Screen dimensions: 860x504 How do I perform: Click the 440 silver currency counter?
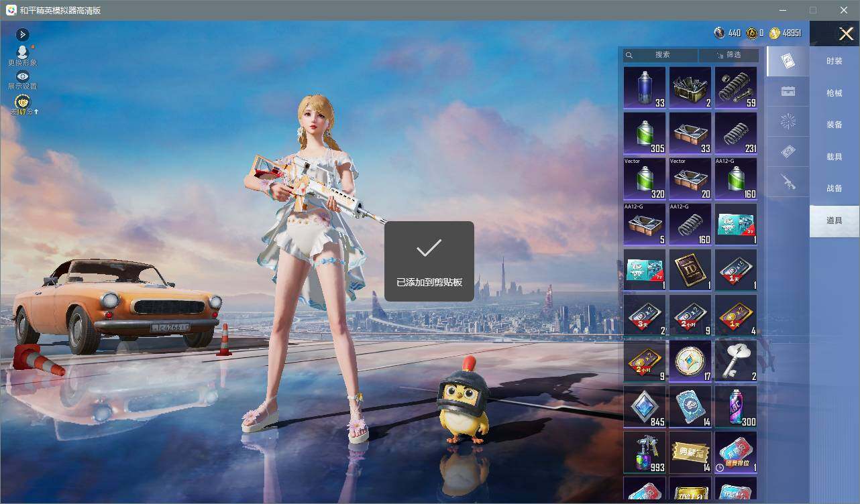click(728, 33)
